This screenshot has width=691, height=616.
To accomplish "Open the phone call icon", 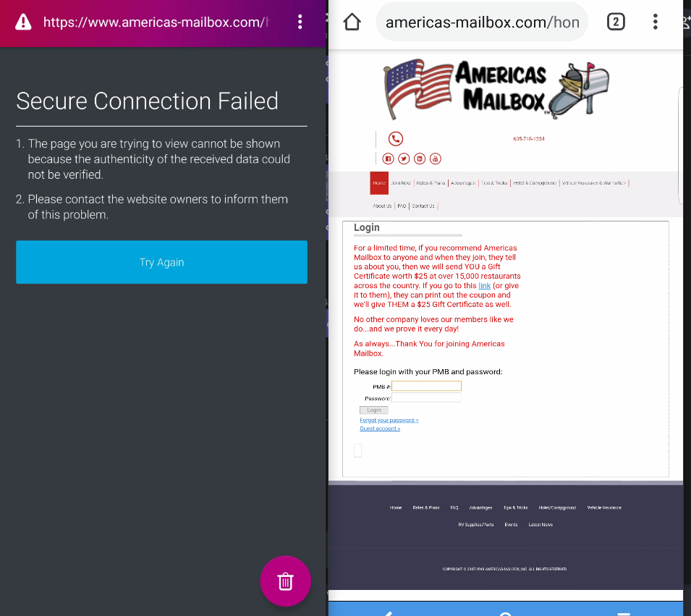I will 396,138.
